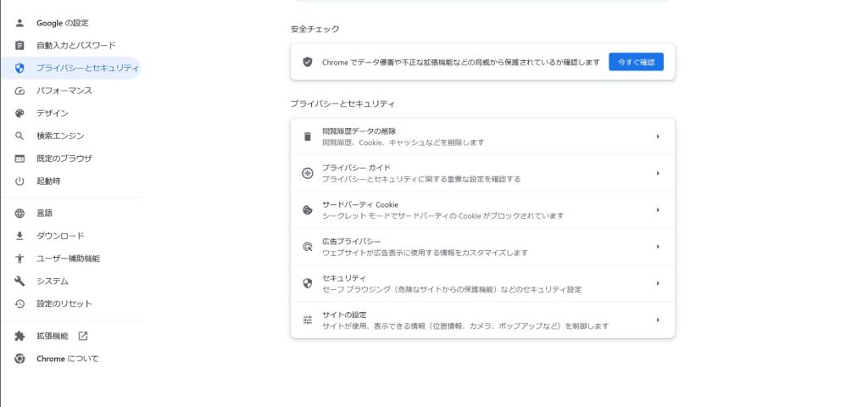The image size is (868, 407).
Task: Click the compass icon for プライバシー ガイド
Action: 308,173
